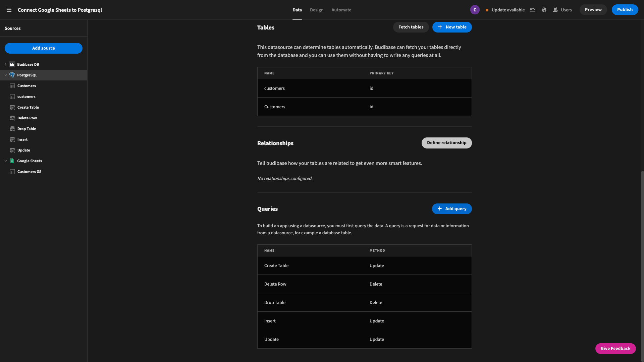This screenshot has height=362, width=644.
Task: Open Delete Row row in Queries table
Action: 364,284
